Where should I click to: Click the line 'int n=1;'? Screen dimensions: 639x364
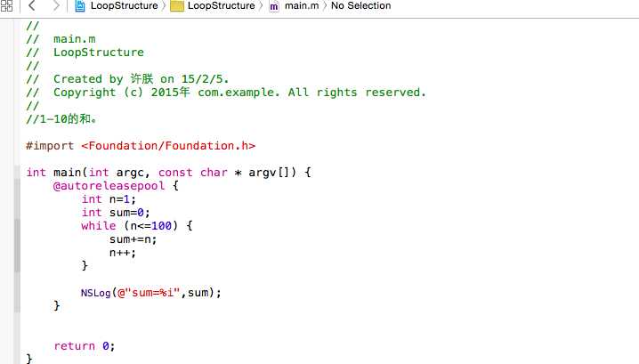click(x=109, y=199)
